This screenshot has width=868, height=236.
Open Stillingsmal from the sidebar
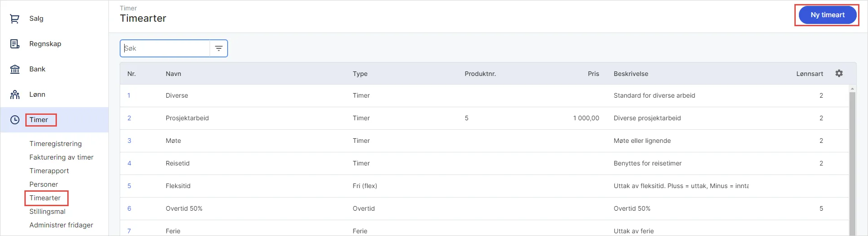[x=47, y=212]
